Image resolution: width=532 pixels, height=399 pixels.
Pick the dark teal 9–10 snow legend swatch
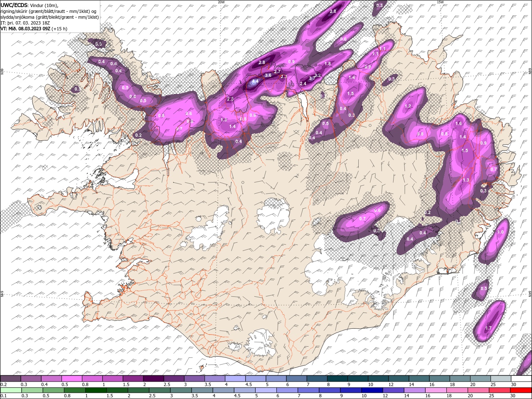click(x=337, y=379)
